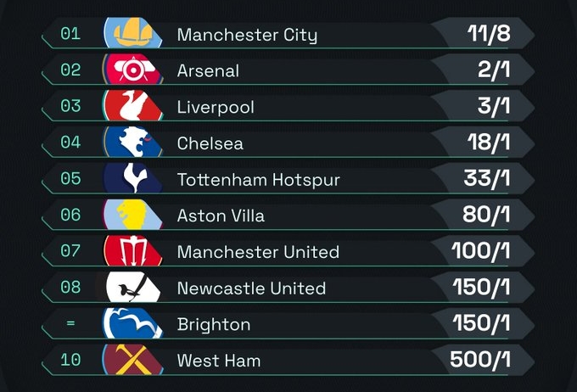Select the 100/1 odds for Manchester United
The height and width of the screenshot is (392, 577).
coord(481,250)
